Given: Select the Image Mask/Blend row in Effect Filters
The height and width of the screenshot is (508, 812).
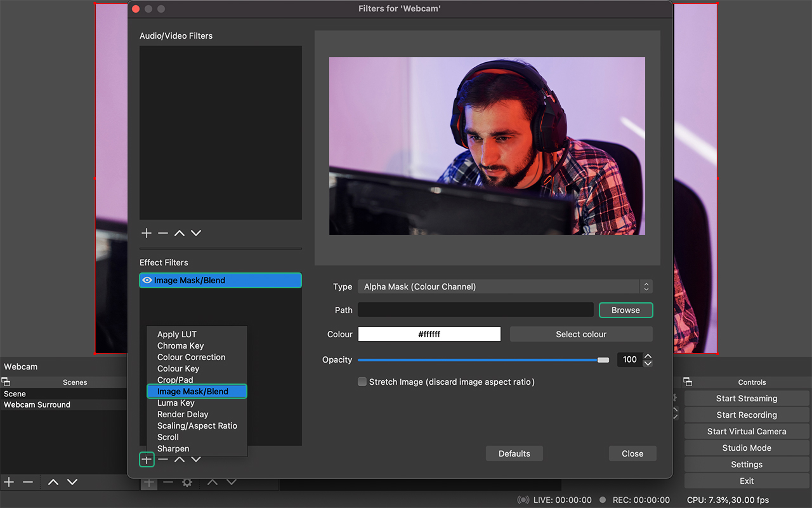Looking at the screenshot, I should pyautogui.click(x=220, y=280).
